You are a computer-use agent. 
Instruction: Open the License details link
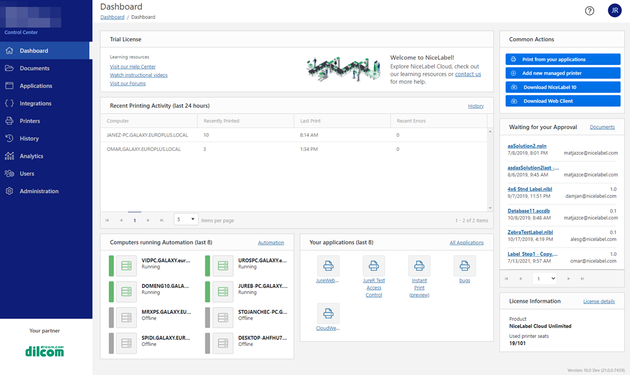point(599,301)
